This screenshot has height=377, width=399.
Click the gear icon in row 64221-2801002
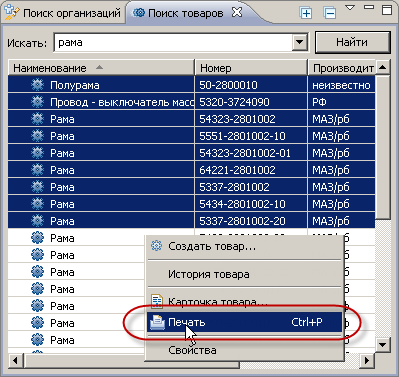coord(37,170)
